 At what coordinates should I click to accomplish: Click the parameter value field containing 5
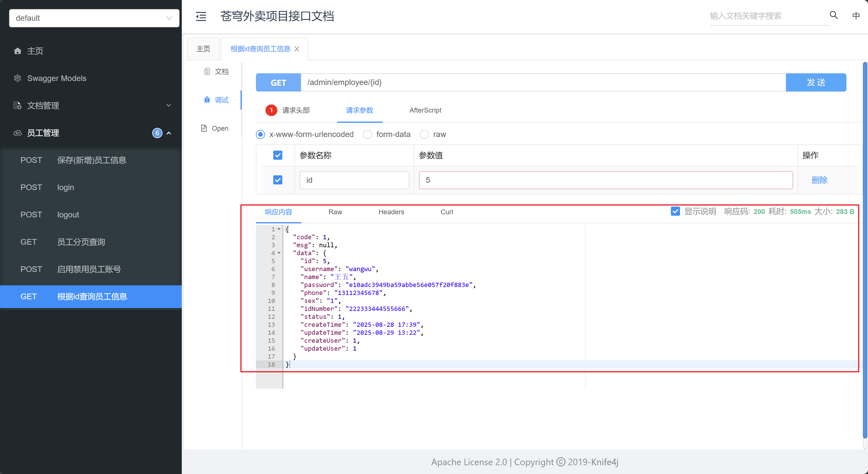(606, 180)
